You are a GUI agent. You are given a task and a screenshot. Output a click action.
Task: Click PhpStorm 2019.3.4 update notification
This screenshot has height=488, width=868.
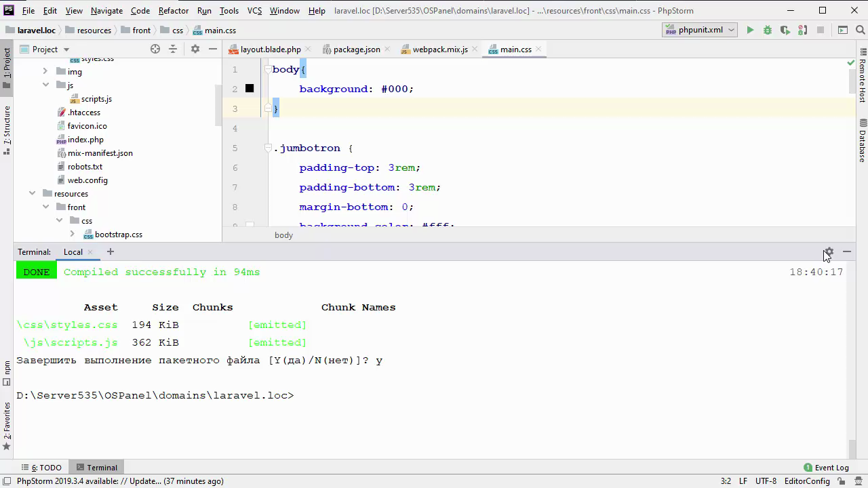120,481
